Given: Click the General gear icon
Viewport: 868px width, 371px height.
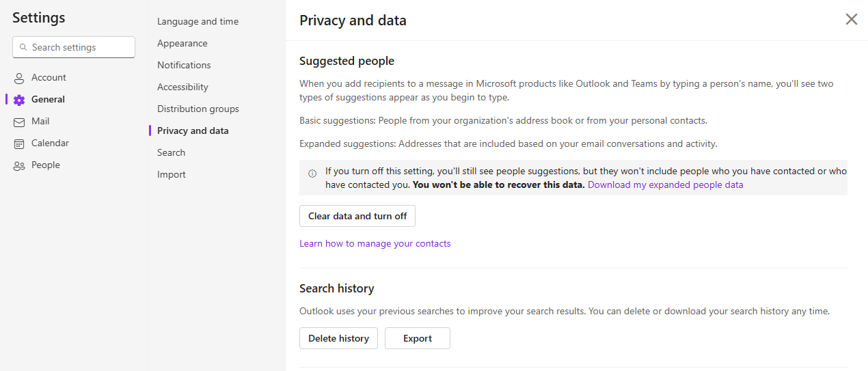Looking at the screenshot, I should (x=19, y=100).
